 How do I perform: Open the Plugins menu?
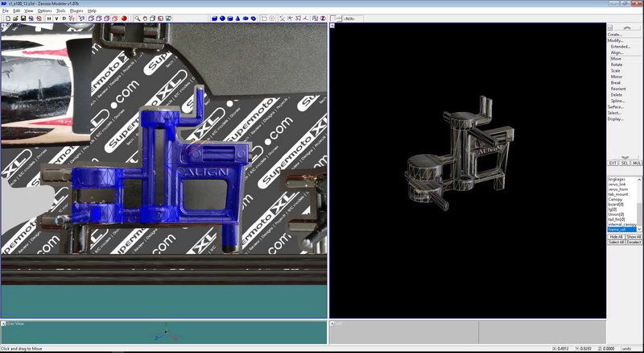pos(76,10)
